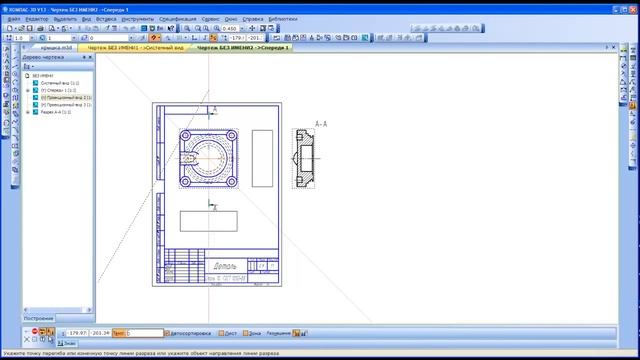640x360 pixels.
Task: Click the Model tree manager teal icon
Action: 365,38
